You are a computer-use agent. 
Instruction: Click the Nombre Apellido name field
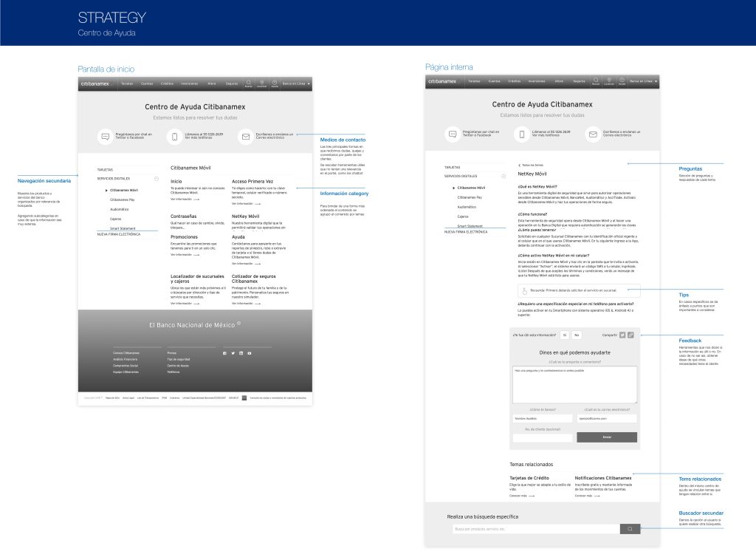543,419
